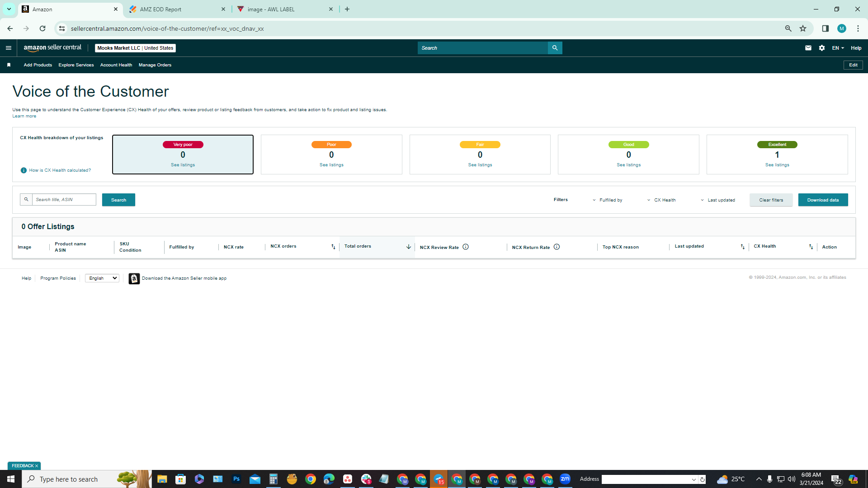Close the FEEDBACK tab widget
Viewport: 868px width, 488px height.
pos(37,466)
